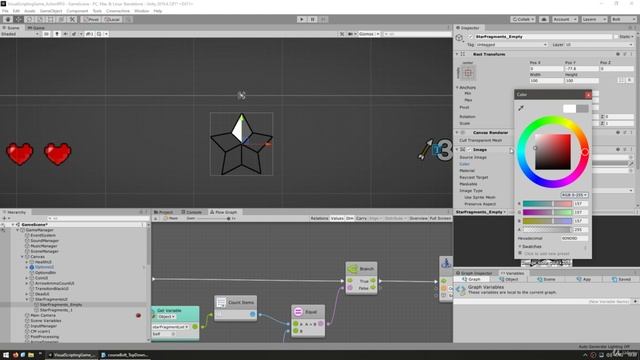Click the Rect Transform help icon

618,54
